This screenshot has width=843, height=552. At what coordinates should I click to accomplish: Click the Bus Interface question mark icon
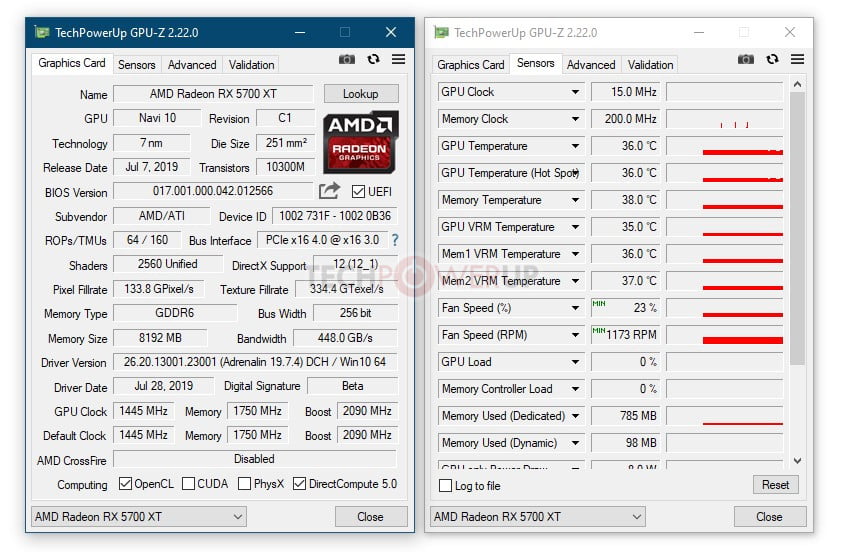(x=395, y=240)
